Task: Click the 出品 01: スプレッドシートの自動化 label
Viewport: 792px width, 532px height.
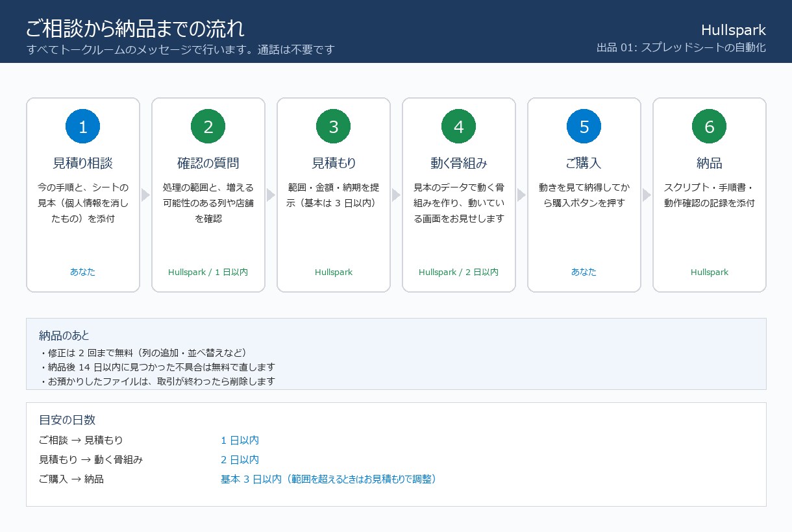Action: (682, 47)
